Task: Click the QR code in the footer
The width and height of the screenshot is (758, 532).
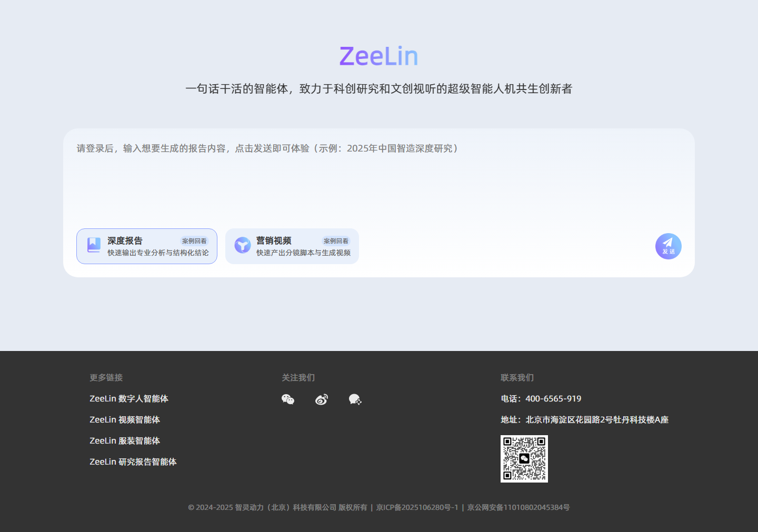Action: [524, 458]
